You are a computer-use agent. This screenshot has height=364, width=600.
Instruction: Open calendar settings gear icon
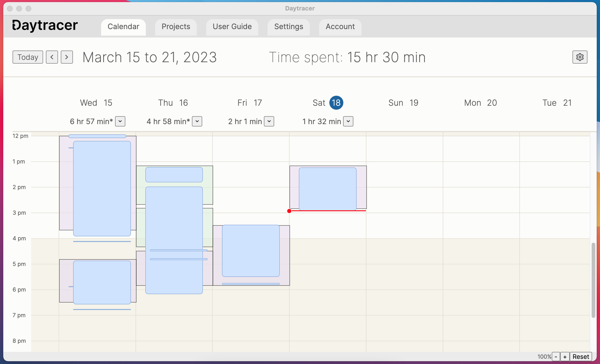pos(580,57)
